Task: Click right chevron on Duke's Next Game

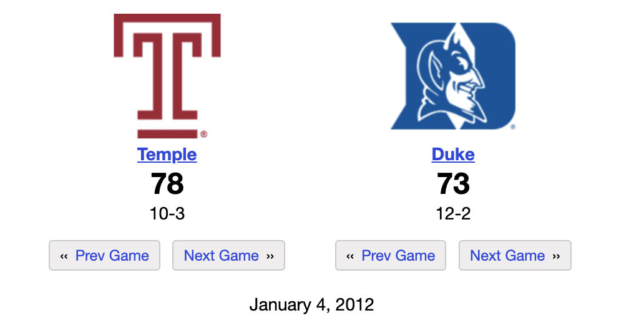Action: [557, 256]
